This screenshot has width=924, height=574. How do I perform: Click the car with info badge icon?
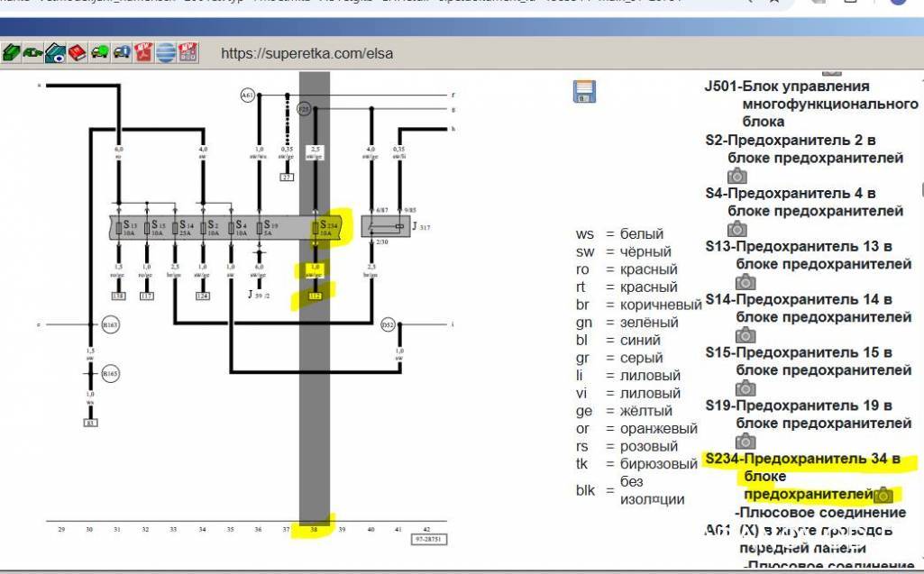tap(122, 52)
